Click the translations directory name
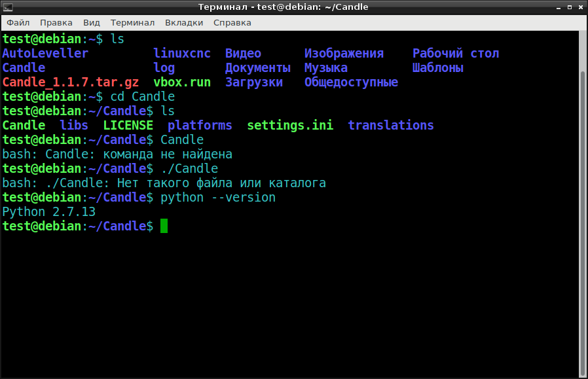588x379 pixels. coord(391,125)
